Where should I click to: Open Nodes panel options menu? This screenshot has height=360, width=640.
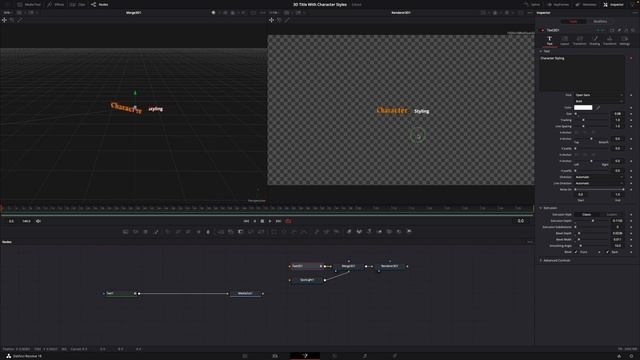530,242
